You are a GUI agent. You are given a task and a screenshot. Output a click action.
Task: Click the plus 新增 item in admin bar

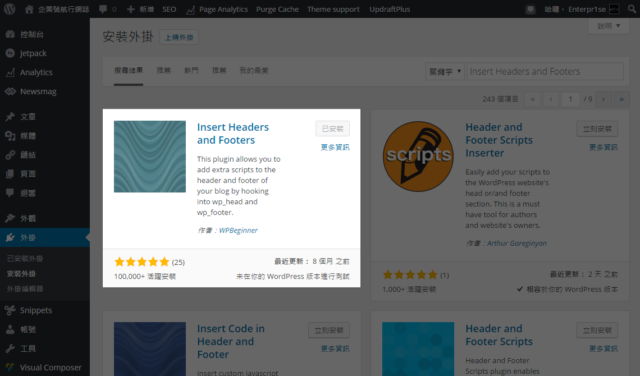pos(140,9)
